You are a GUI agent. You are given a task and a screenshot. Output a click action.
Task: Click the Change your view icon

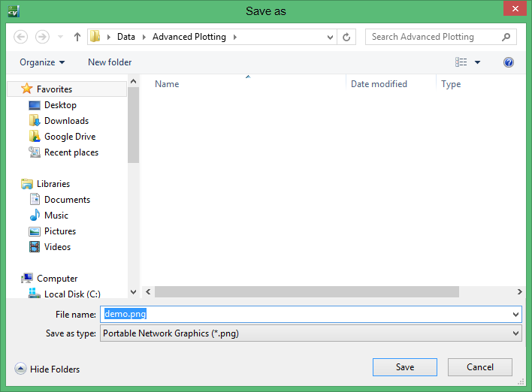[461, 62]
